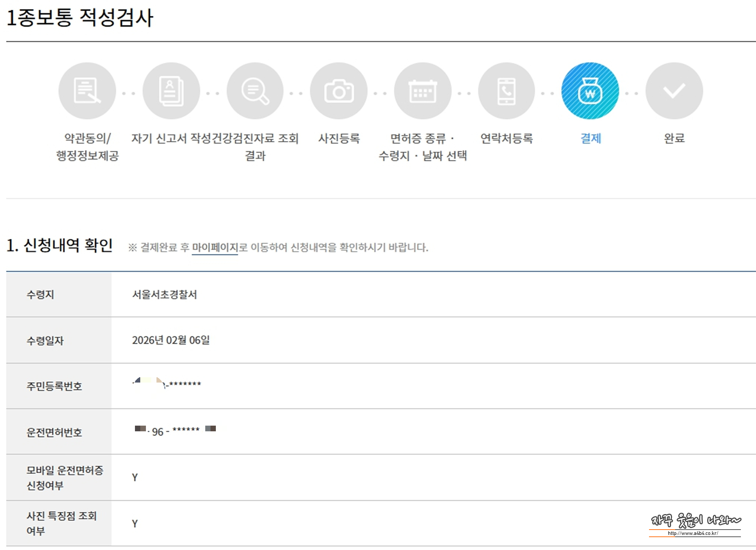The width and height of the screenshot is (756, 550).
Task: Open the a4b4.co.kr watermark URL
Action: [692, 533]
